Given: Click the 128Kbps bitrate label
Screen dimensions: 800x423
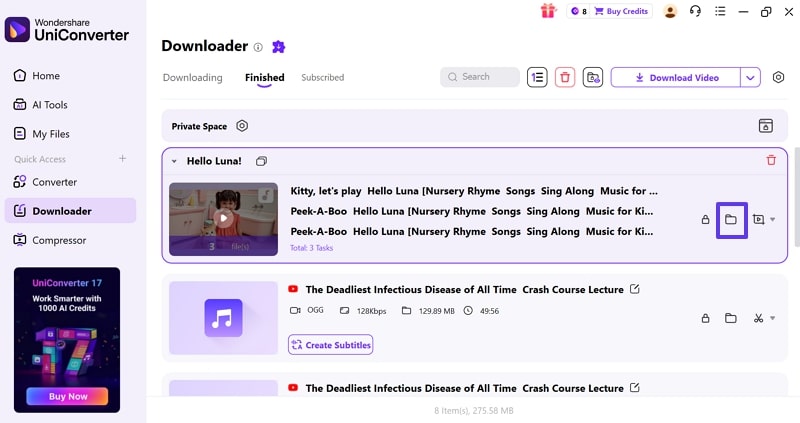Looking at the screenshot, I should pos(371,311).
